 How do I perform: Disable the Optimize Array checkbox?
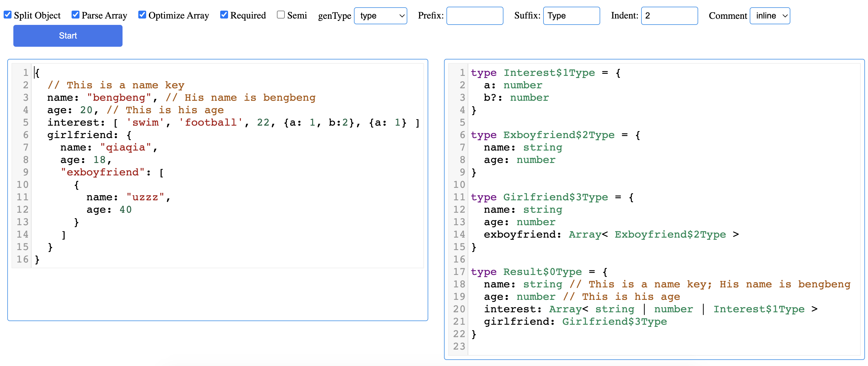142,15
